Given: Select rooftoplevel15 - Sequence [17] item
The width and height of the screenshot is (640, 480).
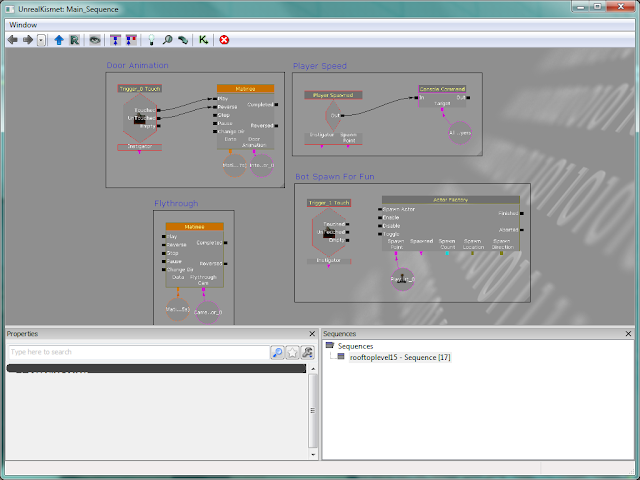Looking at the screenshot, I should point(400,357).
